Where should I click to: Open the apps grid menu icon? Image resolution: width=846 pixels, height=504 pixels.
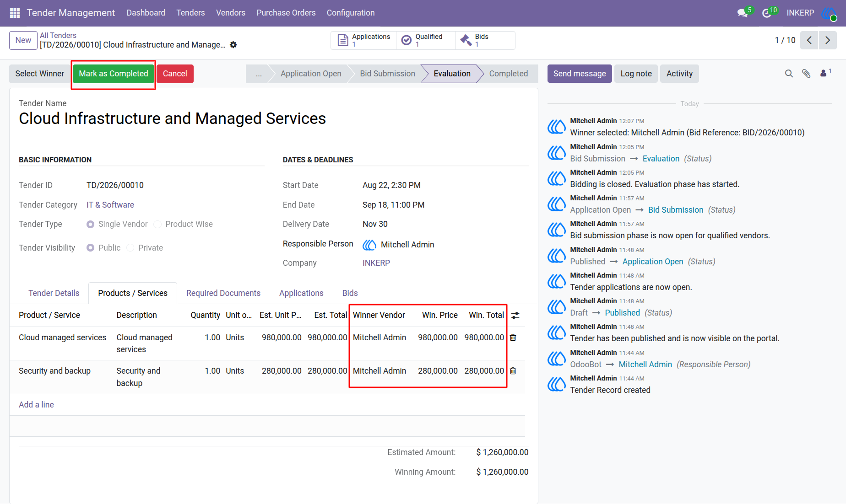pyautogui.click(x=15, y=13)
